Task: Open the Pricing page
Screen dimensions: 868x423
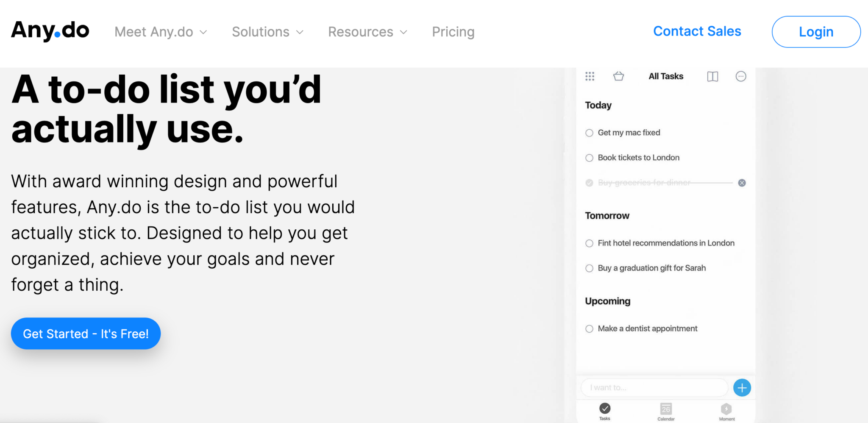Action: coord(453,32)
